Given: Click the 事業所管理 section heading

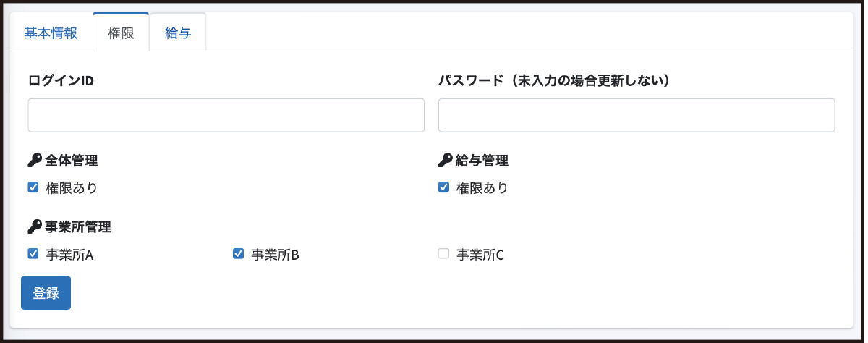Looking at the screenshot, I should 78,227.
